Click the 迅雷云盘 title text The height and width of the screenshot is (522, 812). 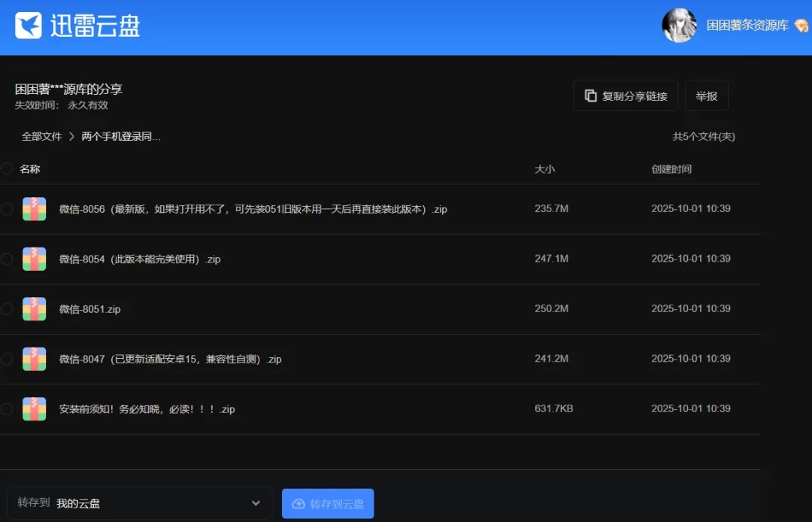pyautogui.click(x=95, y=26)
